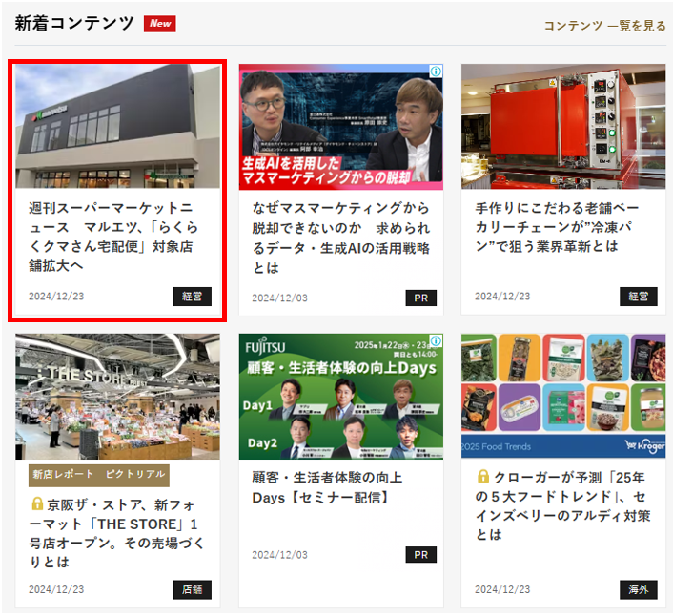The image size is (673, 616).
Task: Read the frozen bread bakery chain article
Action: tap(562, 227)
